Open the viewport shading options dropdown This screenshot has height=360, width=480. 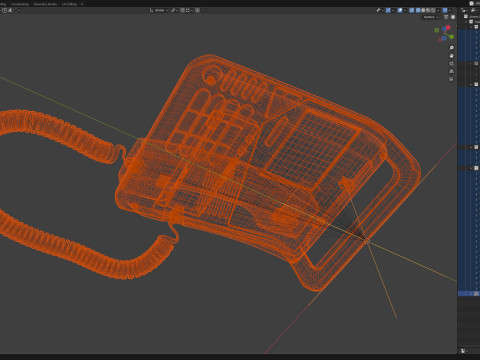(438, 10)
